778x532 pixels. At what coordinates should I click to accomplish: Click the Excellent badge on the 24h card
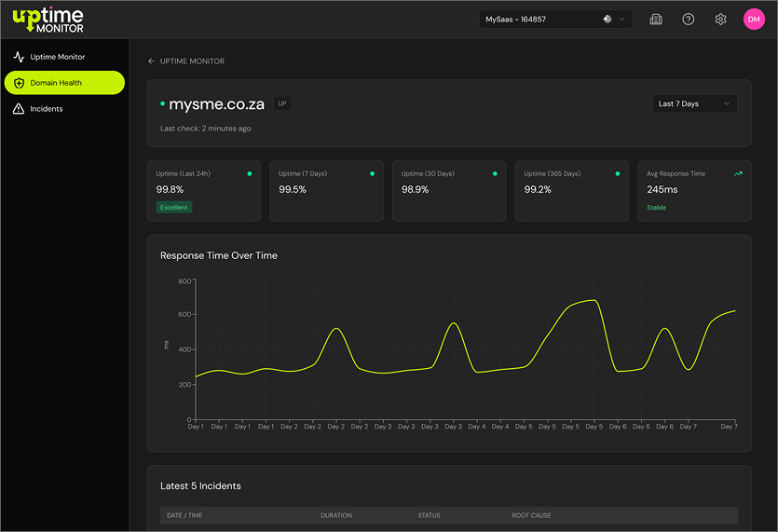click(174, 208)
